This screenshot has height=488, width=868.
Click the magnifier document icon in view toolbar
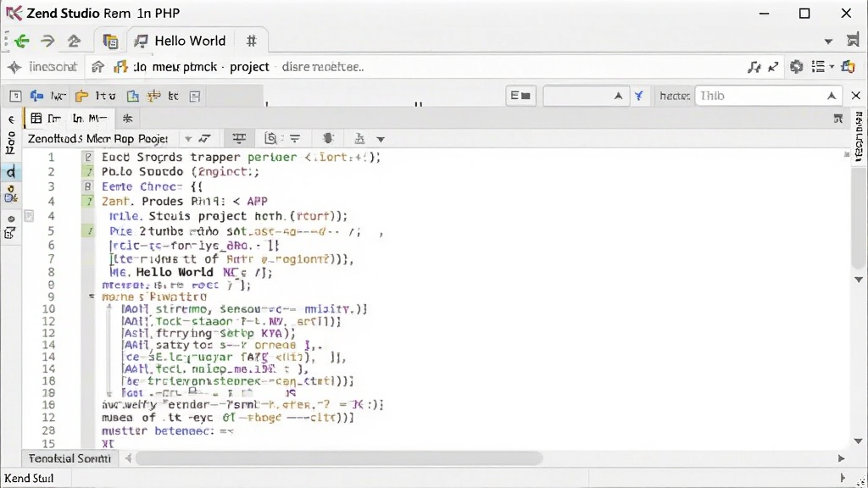click(270, 138)
